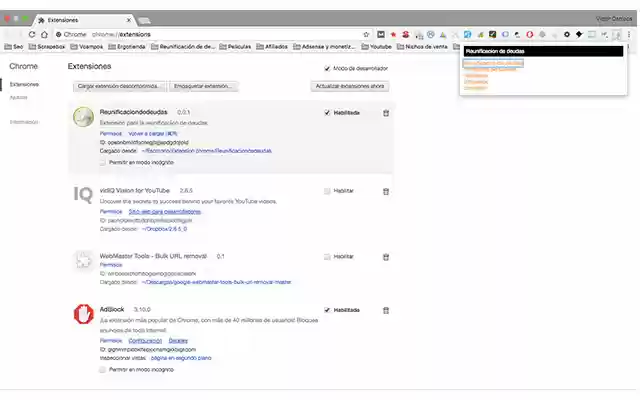Viewport: 640px width, 400px height.
Task: Enable WebMaster Tools with Habilitar checkbox
Action: (327, 257)
